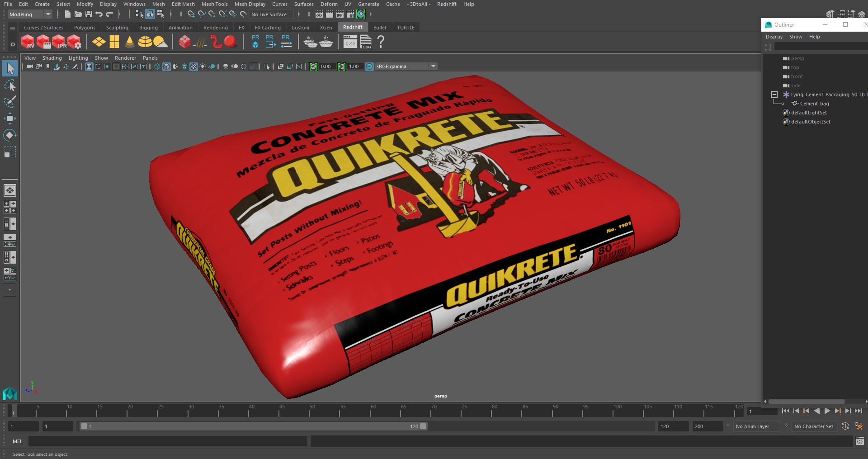Viewport: 868px width, 459px height.
Task: Play the animation backward
Action: click(x=816, y=411)
